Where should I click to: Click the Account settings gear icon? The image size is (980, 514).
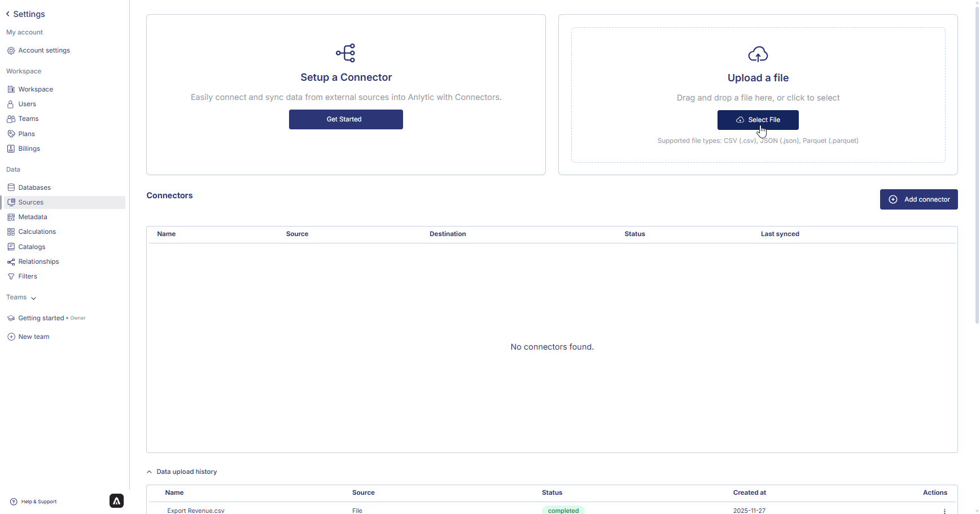(x=11, y=50)
